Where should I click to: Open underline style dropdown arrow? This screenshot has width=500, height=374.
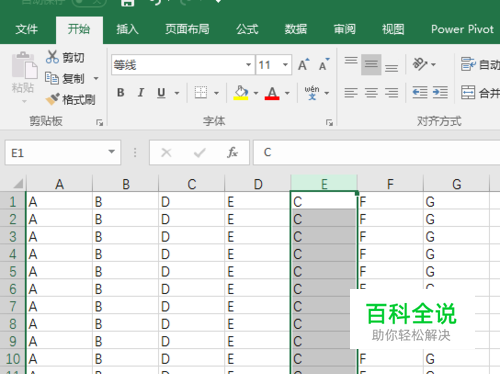coord(177,93)
